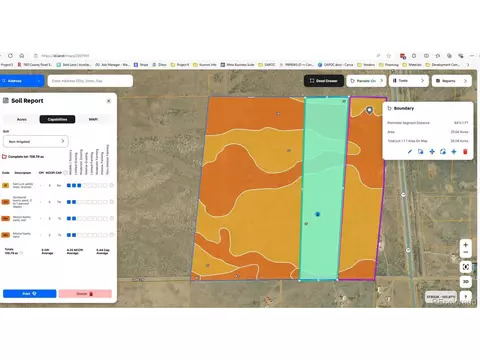480x360 pixels.
Task: Click the Complete lot acreage label
Action: tap(26, 157)
